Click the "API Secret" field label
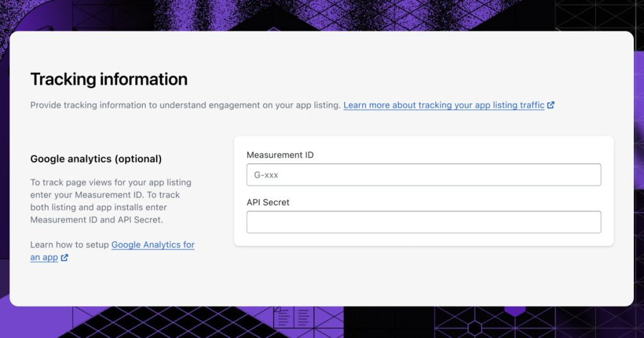Image resolution: width=644 pixels, height=338 pixels. 268,202
